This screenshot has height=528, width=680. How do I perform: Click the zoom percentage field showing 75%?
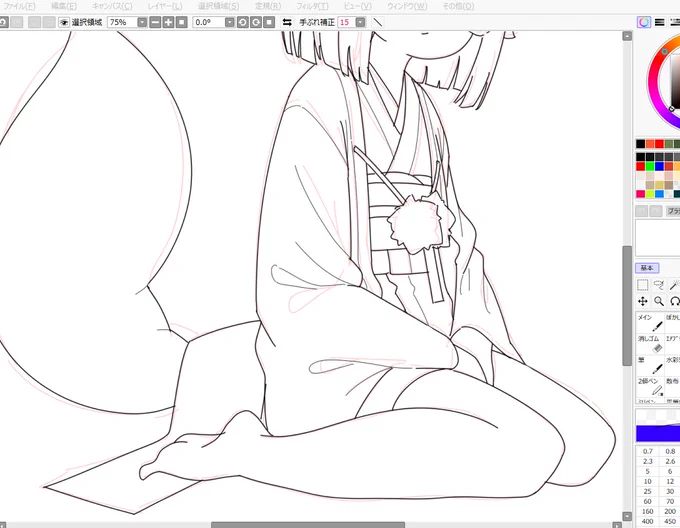pyautogui.click(x=122, y=22)
